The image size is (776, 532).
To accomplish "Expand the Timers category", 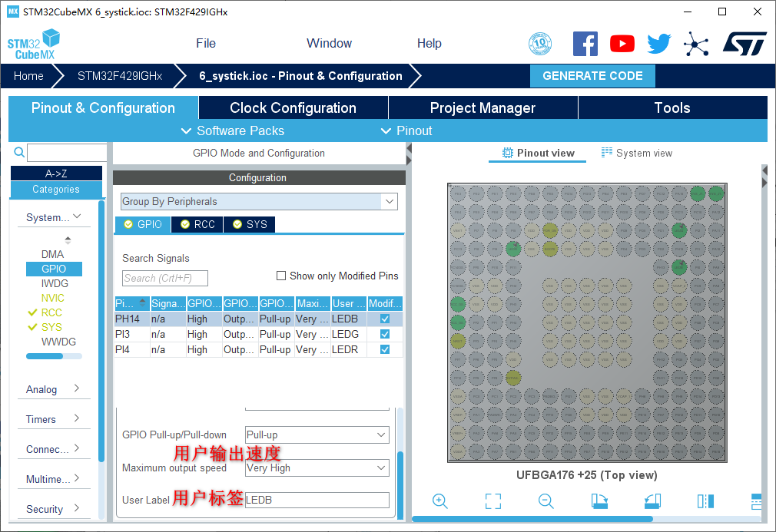I will (x=54, y=419).
